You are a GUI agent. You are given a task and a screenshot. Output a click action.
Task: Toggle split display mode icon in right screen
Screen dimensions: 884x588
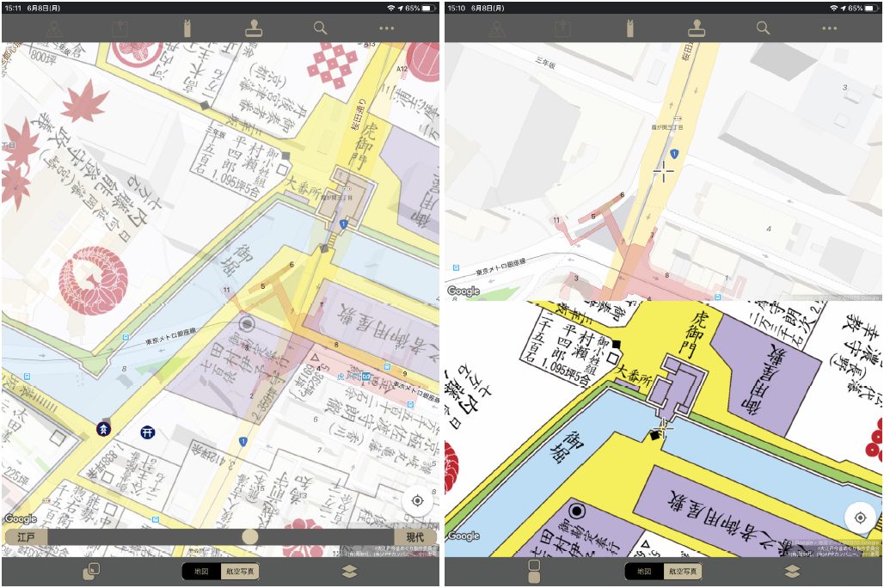pyautogui.click(x=534, y=572)
